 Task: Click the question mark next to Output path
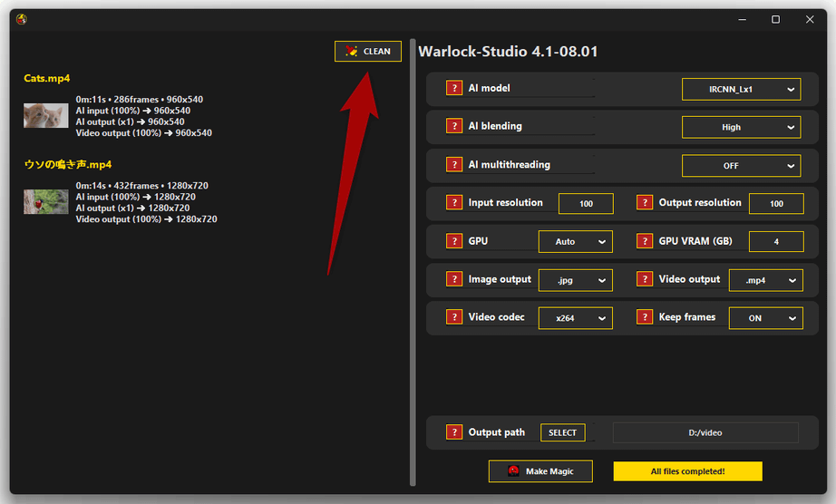click(454, 432)
